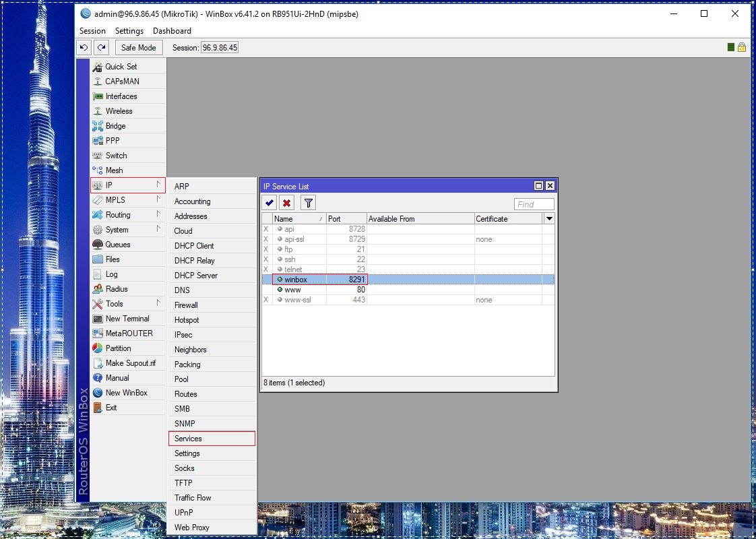756x539 pixels.
Task: Click the undo arrow in the toolbar
Action: [x=84, y=47]
